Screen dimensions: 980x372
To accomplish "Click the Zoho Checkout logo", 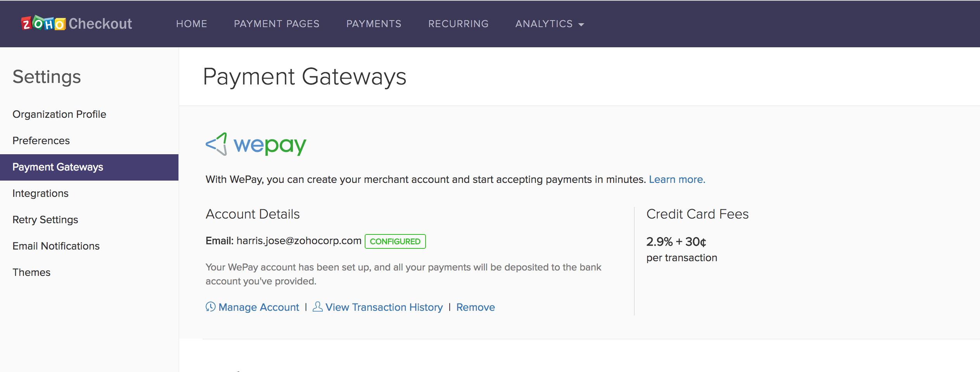I will coord(76,24).
